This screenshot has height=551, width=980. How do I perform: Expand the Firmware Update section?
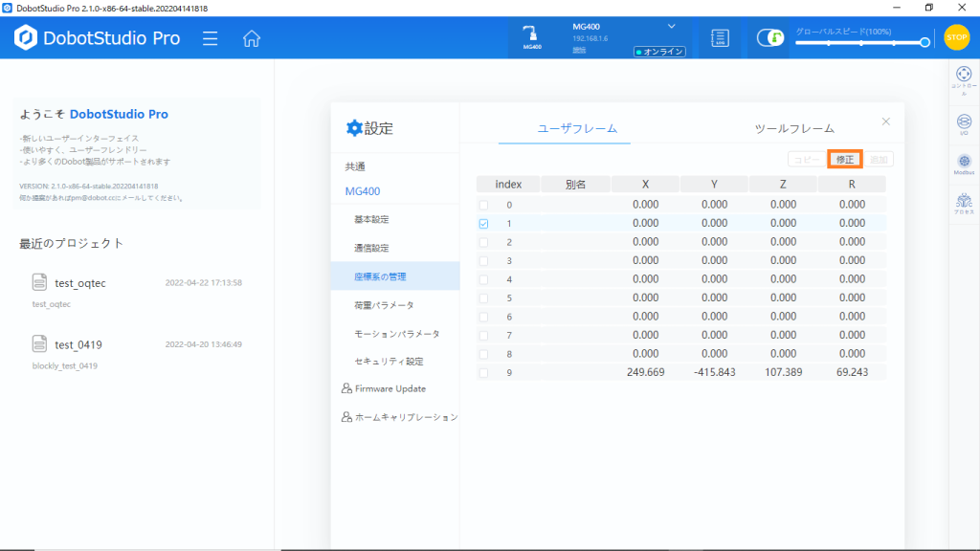pyautogui.click(x=390, y=388)
